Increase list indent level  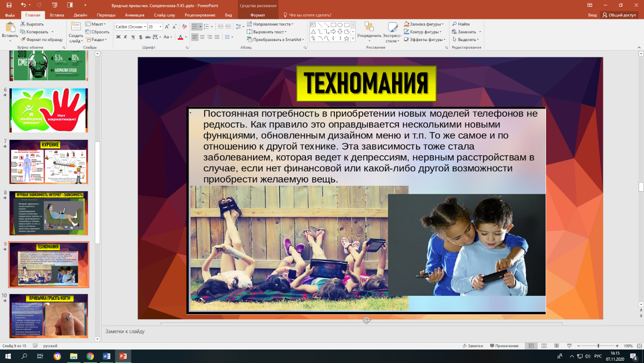point(227,27)
